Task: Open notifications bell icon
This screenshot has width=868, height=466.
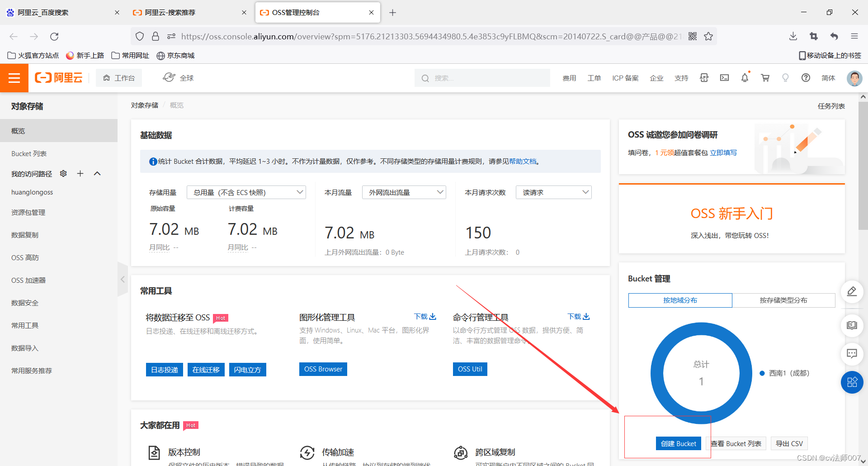Action: 745,78
